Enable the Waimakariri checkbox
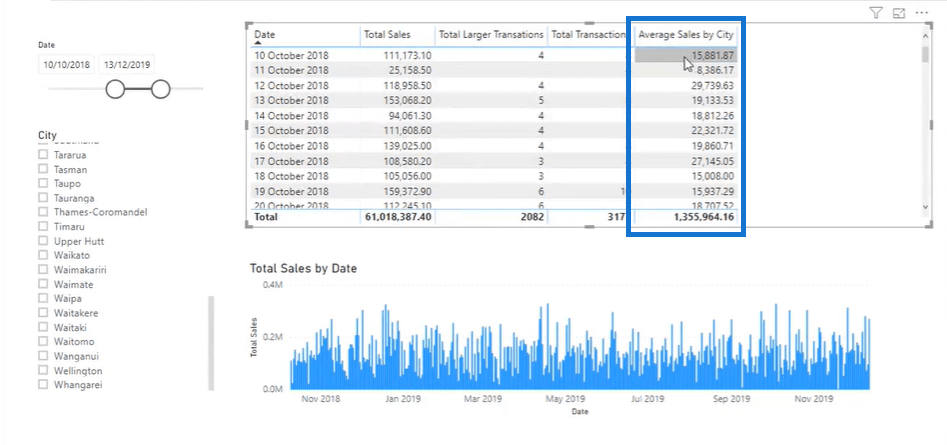 (x=43, y=269)
